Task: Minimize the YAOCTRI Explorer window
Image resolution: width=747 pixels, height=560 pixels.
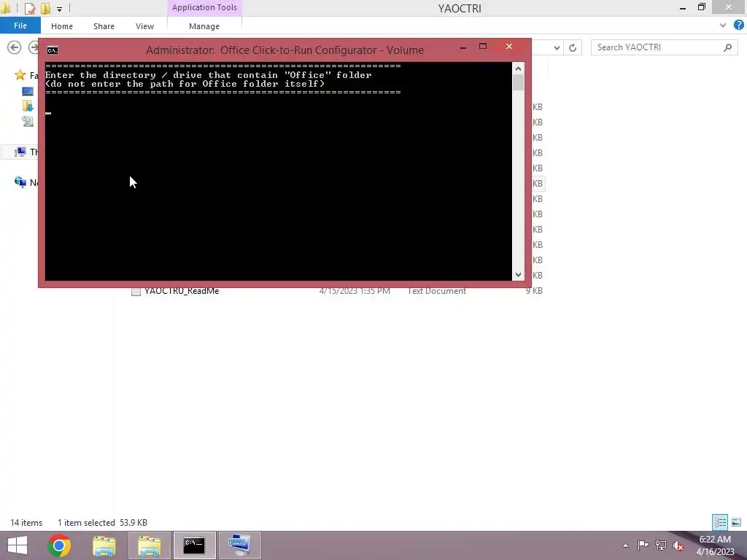Action: point(683,8)
